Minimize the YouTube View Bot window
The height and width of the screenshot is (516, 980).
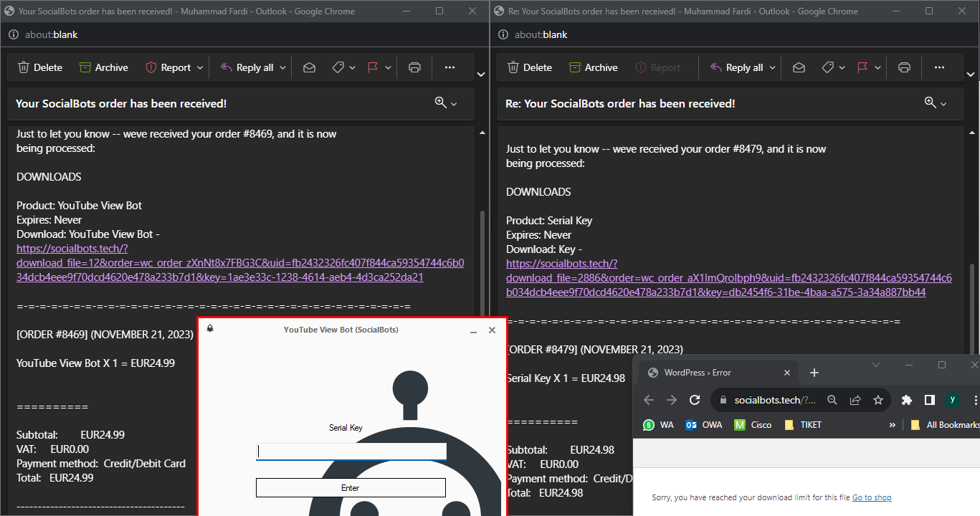point(473,330)
